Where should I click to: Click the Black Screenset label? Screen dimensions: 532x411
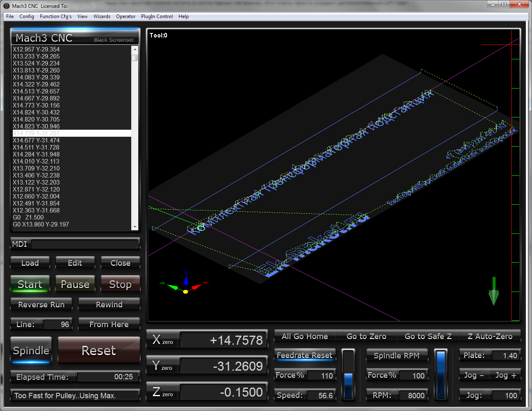(x=114, y=40)
